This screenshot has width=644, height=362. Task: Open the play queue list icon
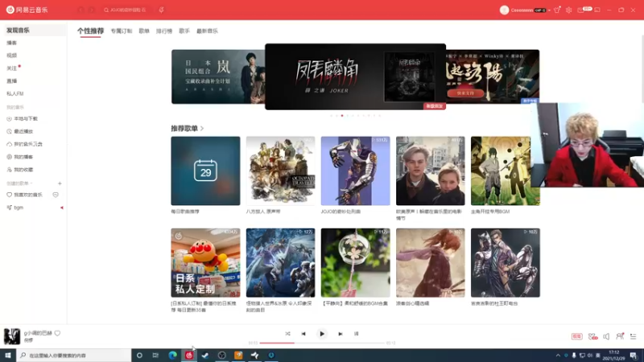click(634, 336)
